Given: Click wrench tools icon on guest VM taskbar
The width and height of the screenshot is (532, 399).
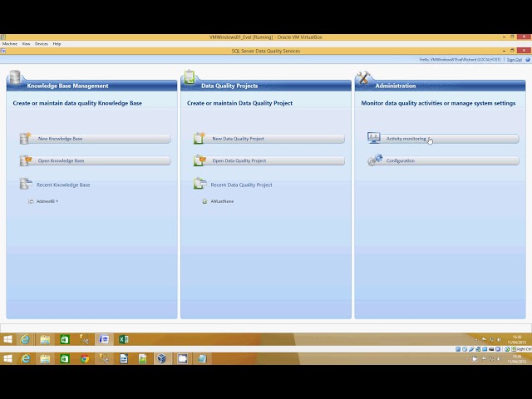Looking at the screenshot, I should [x=84, y=339].
